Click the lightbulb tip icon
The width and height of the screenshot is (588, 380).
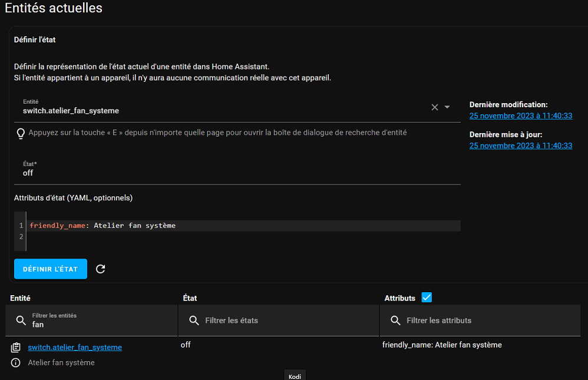click(x=21, y=134)
